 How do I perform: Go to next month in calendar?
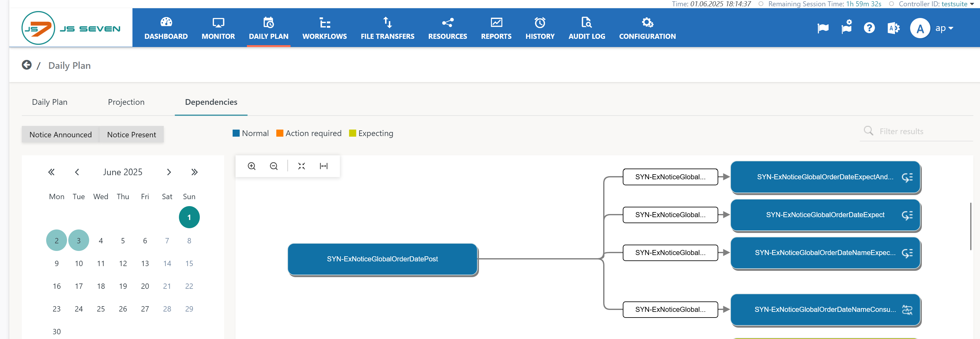(x=169, y=172)
